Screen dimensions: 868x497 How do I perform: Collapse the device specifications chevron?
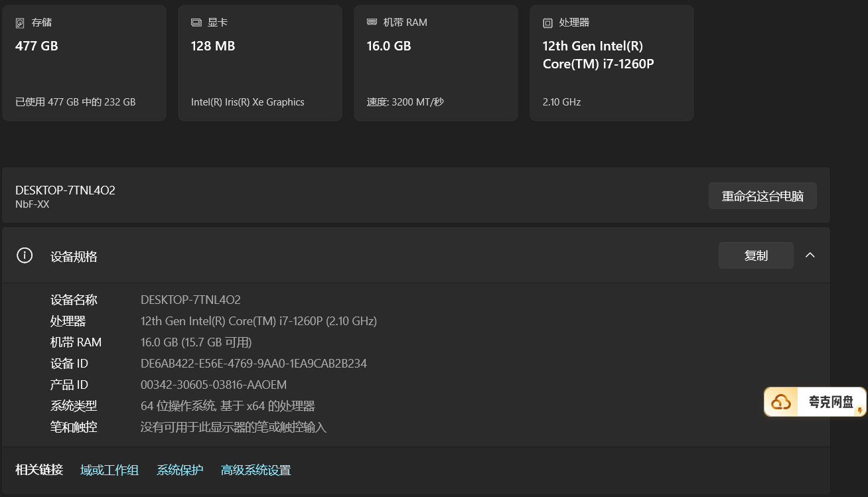810,255
